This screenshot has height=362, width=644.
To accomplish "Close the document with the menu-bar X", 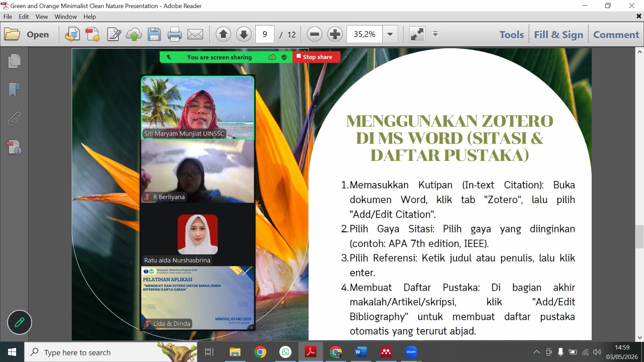I will [x=639, y=16].
